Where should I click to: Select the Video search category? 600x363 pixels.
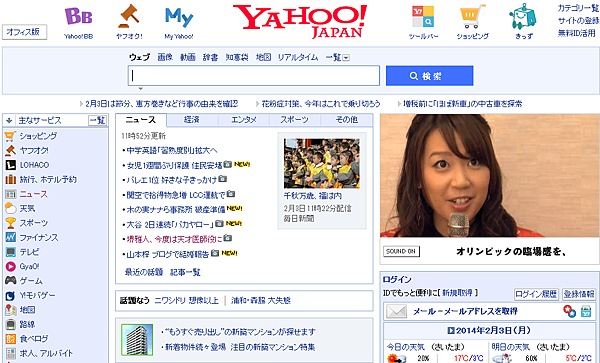pos(188,57)
